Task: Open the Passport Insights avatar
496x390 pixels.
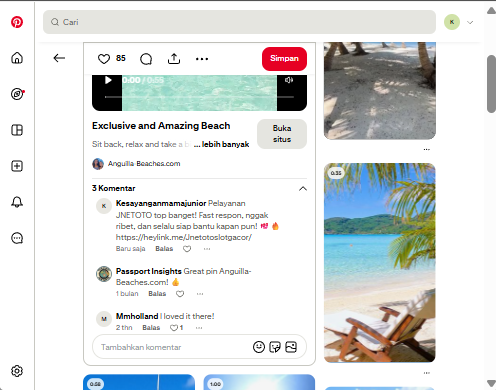Action: 104,274
